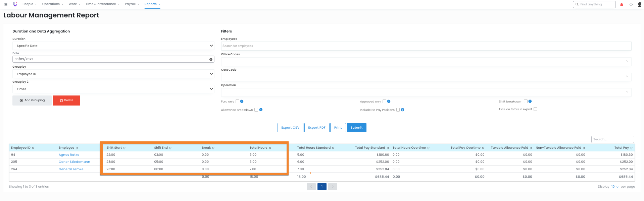644x201 pixels.
Task: Click the notifications bell icon
Action: [x=622, y=4]
